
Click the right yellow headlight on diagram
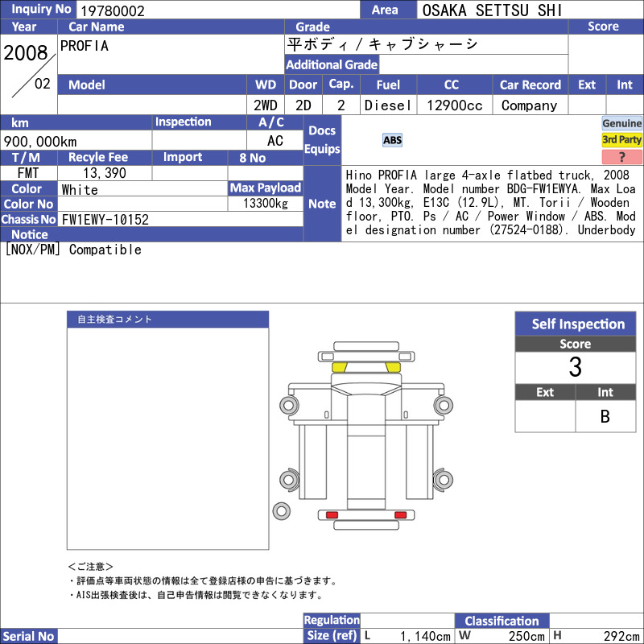pyautogui.click(x=393, y=367)
